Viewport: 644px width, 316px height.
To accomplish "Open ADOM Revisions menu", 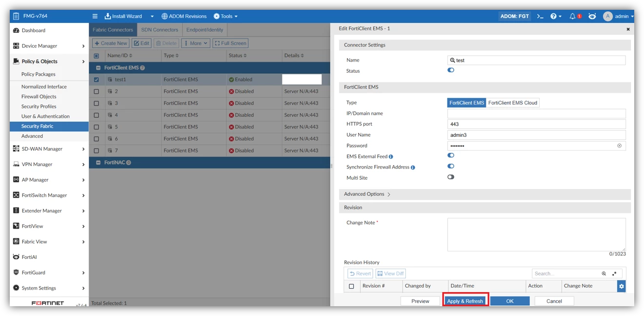I will pos(184,16).
